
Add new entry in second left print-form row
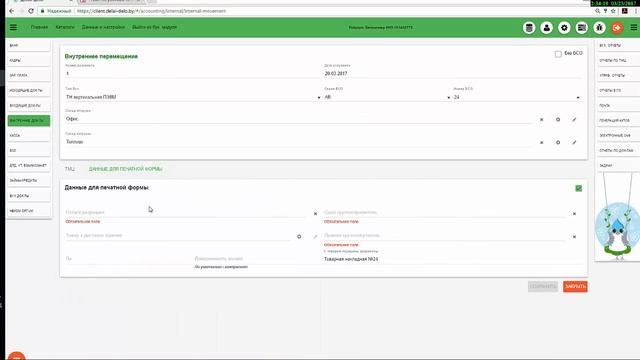point(299,237)
